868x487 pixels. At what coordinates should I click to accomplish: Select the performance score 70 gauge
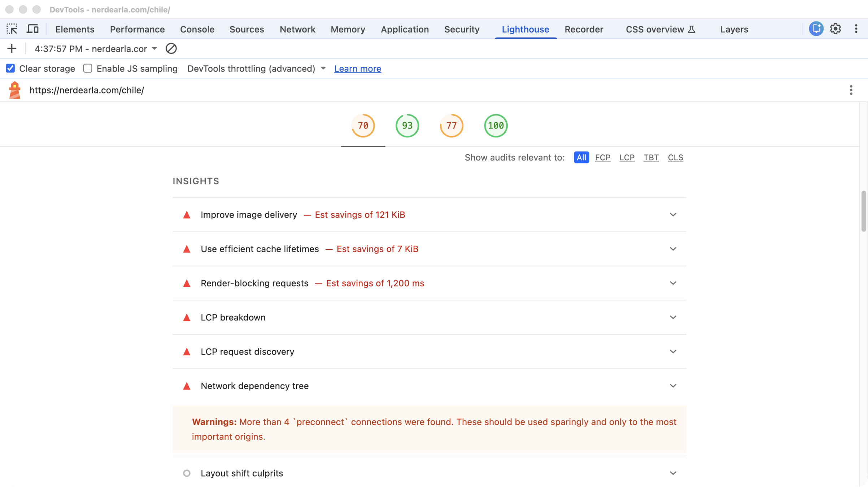[x=363, y=126]
